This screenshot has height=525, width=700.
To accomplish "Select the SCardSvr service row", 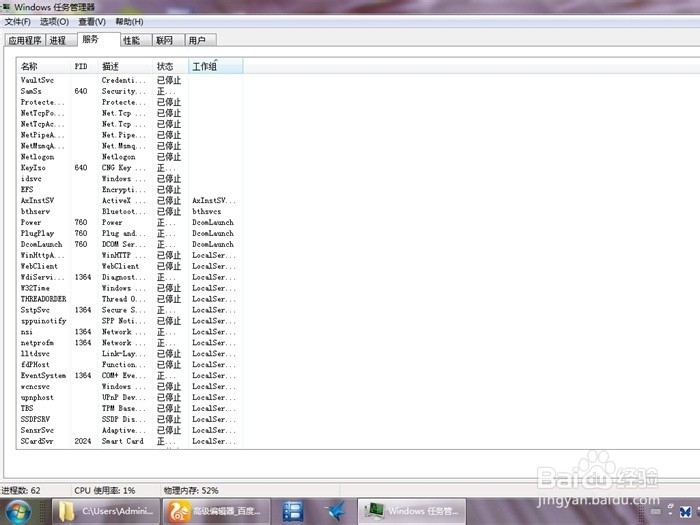I will pyautogui.click(x=130, y=441).
